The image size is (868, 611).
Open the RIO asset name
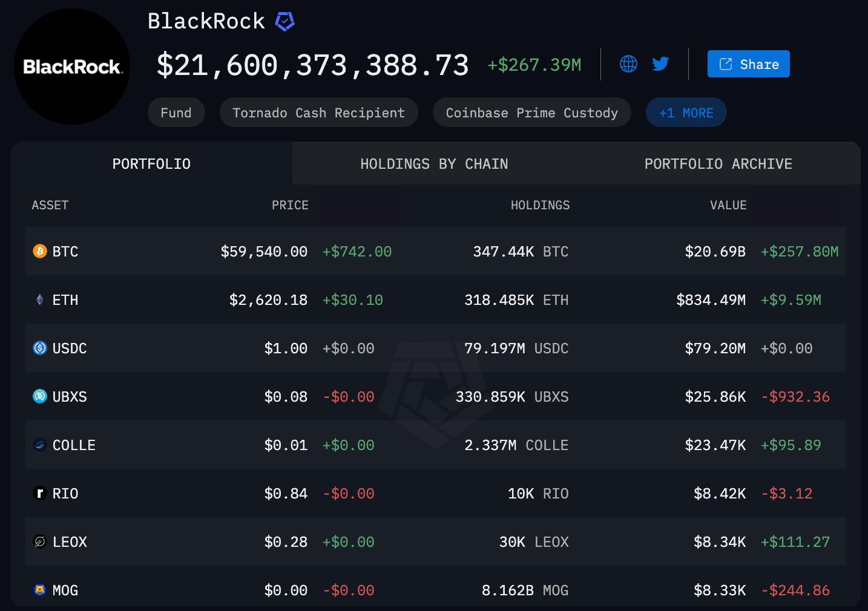[65, 494]
